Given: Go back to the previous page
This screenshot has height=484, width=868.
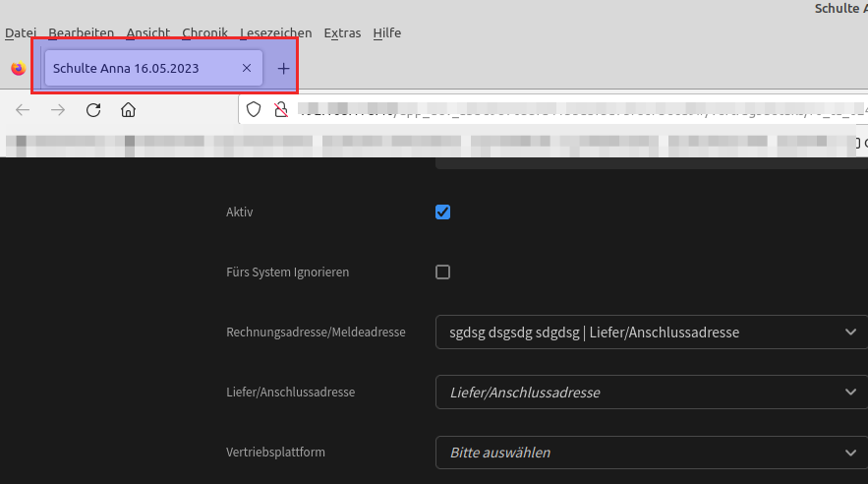Looking at the screenshot, I should (x=24, y=110).
